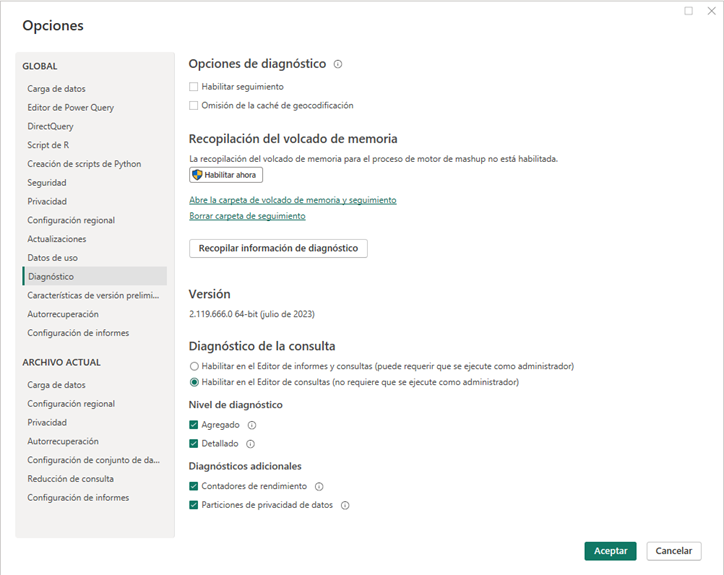The width and height of the screenshot is (724, 575).
Task: Close the Opciones dialog
Action: point(712,11)
